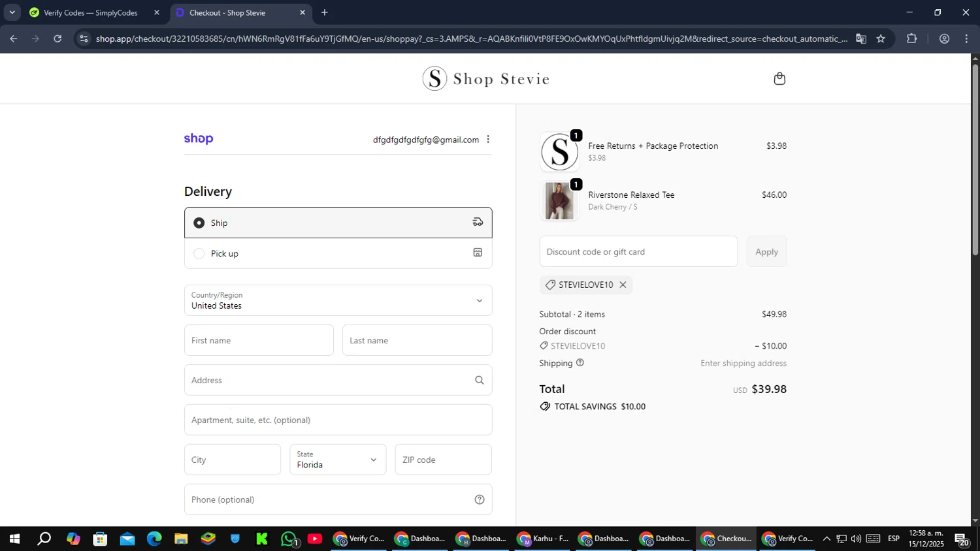
Task: Open File Explorer from taskbar
Action: pyautogui.click(x=181, y=539)
